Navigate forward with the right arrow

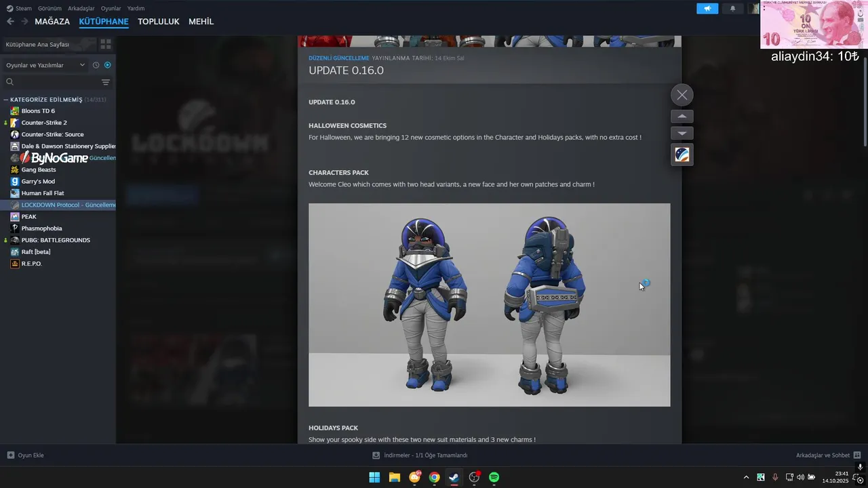pyautogui.click(x=24, y=22)
